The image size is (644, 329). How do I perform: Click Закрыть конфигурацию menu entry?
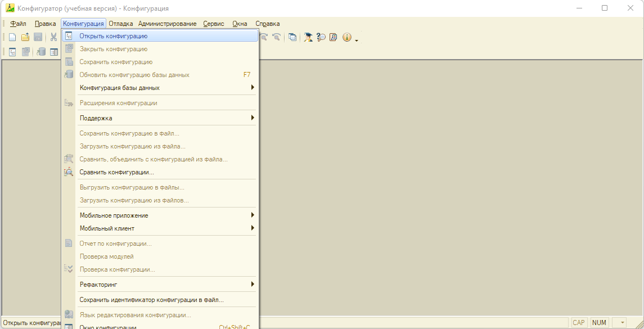point(160,49)
